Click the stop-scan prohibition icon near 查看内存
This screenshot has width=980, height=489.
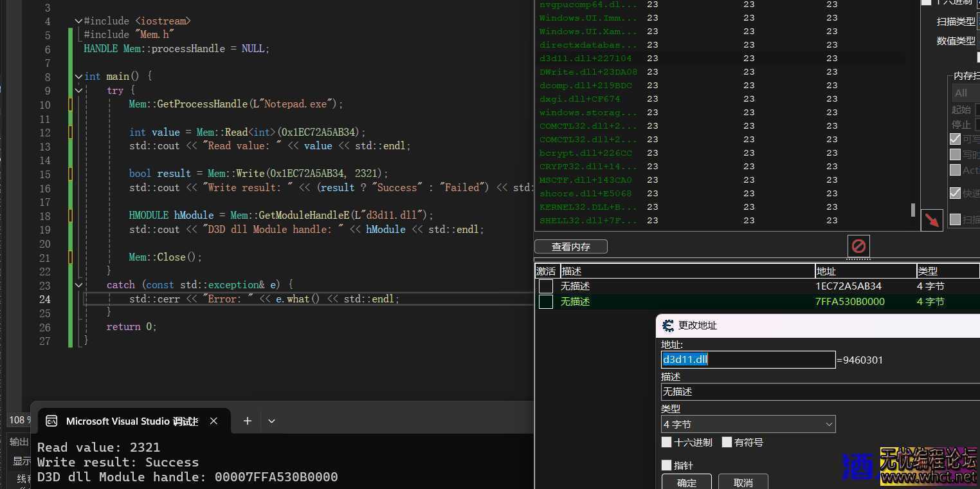[858, 245]
